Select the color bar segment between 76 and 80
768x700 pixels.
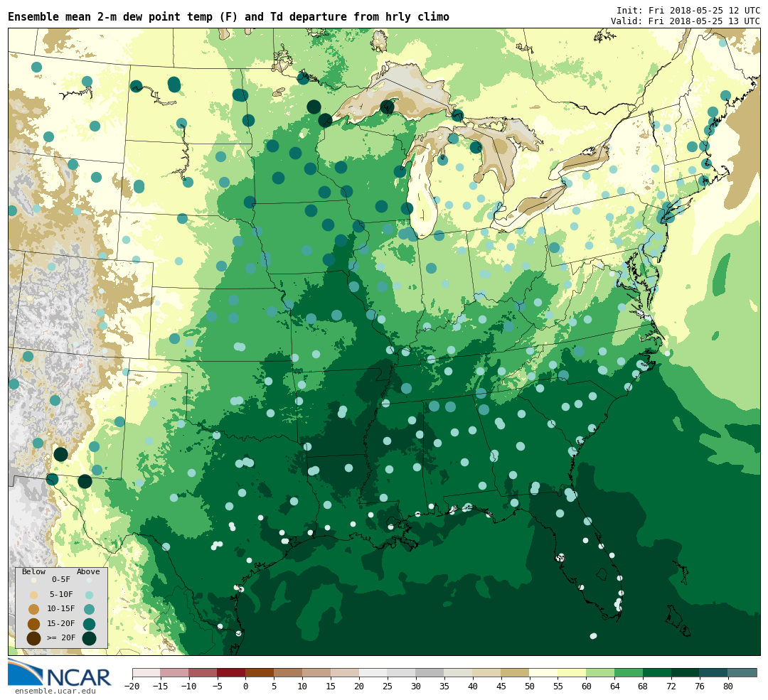click(715, 672)
